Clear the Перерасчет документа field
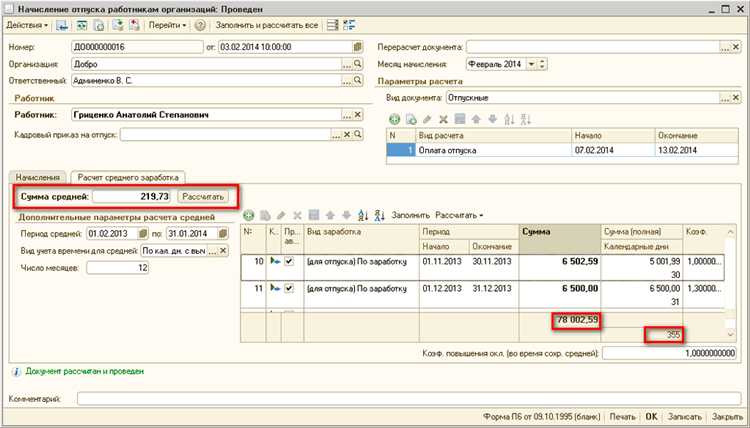 click(x=736, y=47)
